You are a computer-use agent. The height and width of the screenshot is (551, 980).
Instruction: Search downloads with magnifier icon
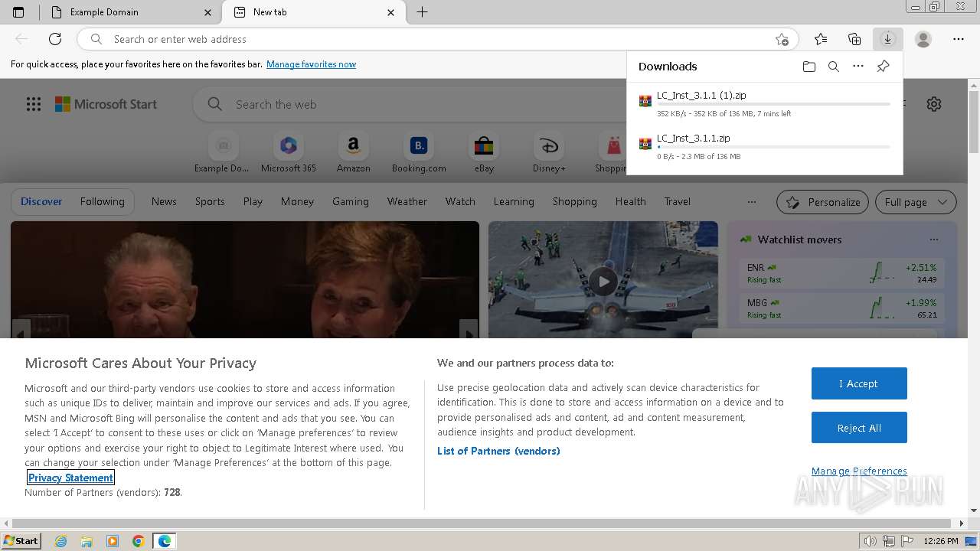point(834,67)
